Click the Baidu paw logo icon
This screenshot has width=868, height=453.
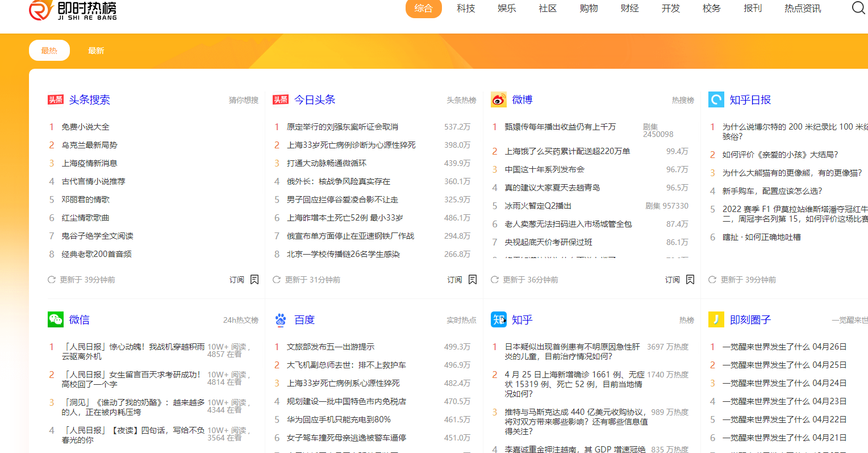click(281, 319)
